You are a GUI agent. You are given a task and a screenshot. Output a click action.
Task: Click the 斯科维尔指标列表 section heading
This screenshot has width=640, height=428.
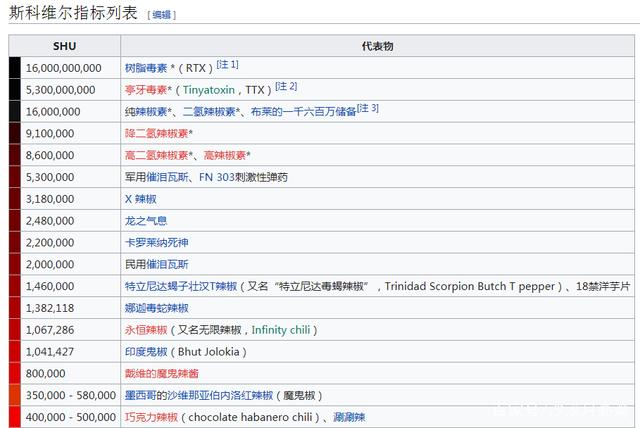[x=73, y=13]
